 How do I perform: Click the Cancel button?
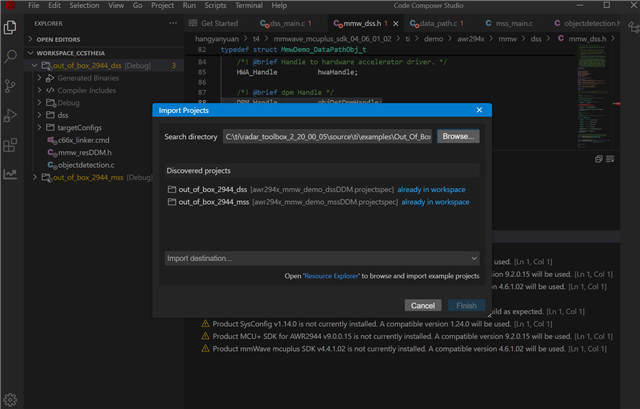[x=423, y=305]
